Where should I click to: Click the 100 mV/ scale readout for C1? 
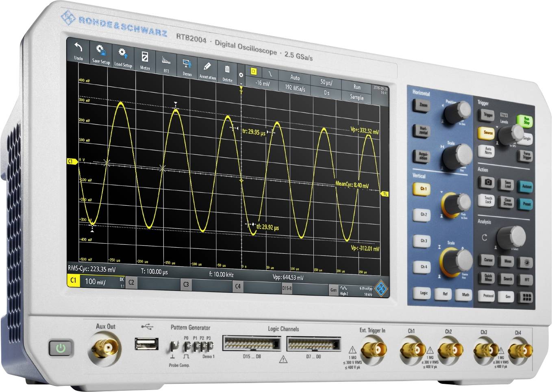(x=96, y=281)
